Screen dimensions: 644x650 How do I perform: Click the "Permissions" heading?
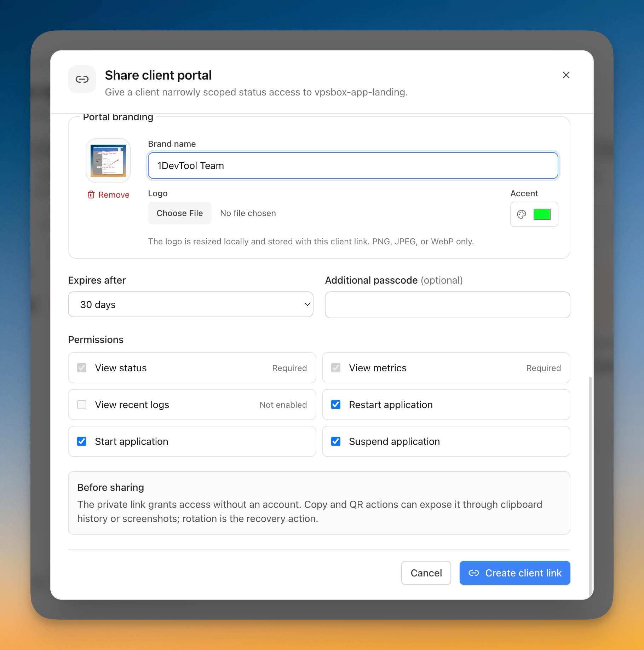tap(96, 339)
